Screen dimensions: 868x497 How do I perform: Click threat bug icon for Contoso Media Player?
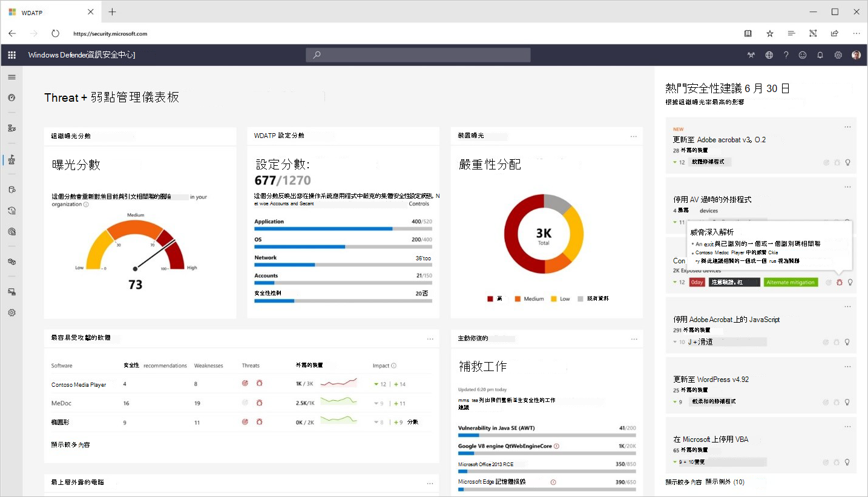pos(259,384)
